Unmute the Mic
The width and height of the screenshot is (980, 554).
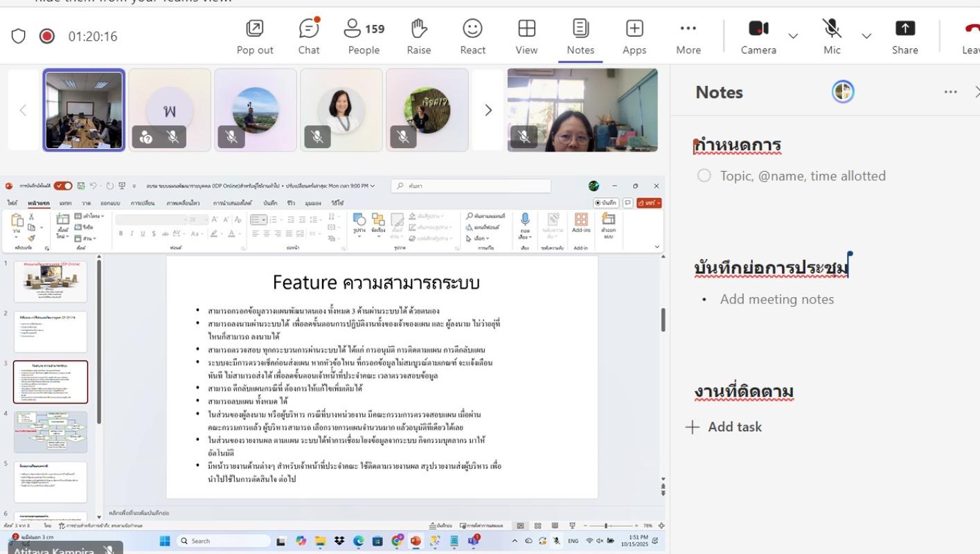pyautogui.click(x=832, y=37)
